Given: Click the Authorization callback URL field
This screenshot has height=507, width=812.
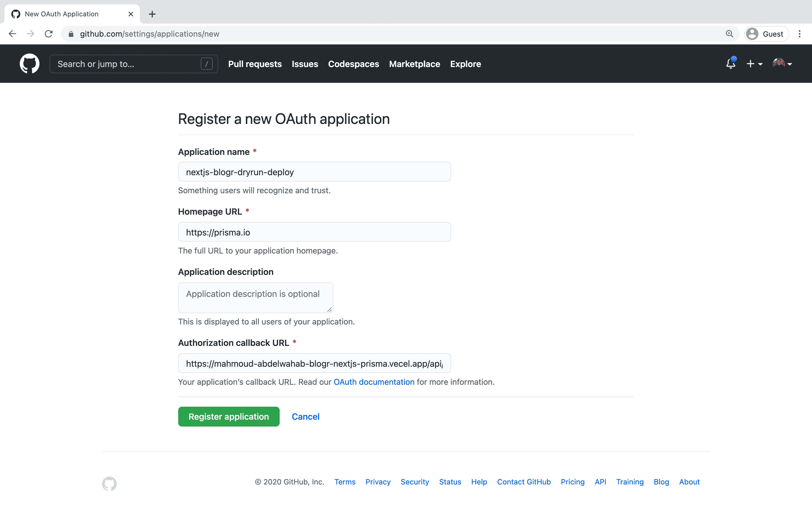Looking at the screenshot, I should [315, 363].
